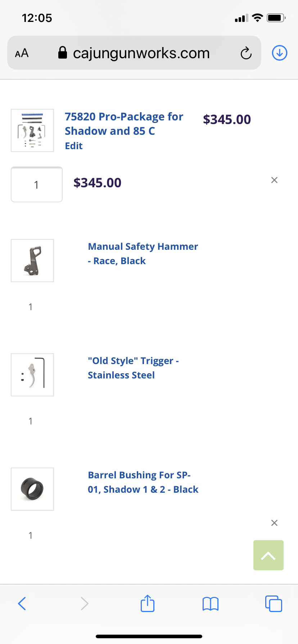Open the Safari downloads icon
298x644 pixels.
click(x=280, y=53)
